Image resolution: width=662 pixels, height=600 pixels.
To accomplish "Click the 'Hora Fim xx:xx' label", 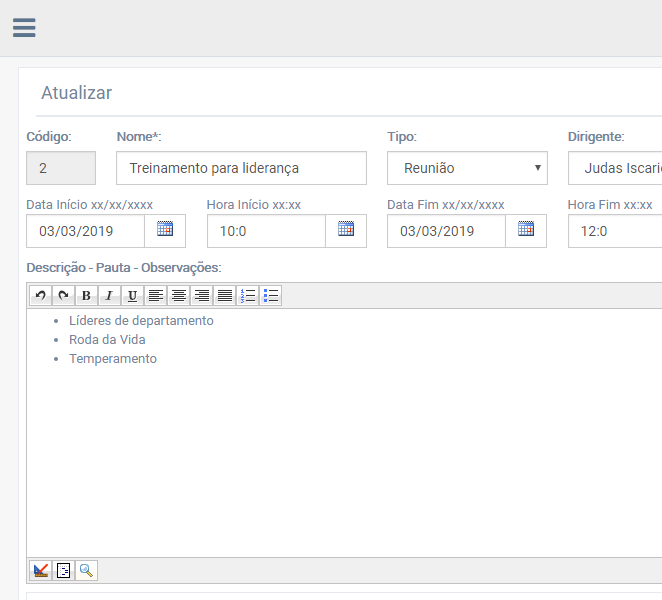I will (x=610, y=205).
